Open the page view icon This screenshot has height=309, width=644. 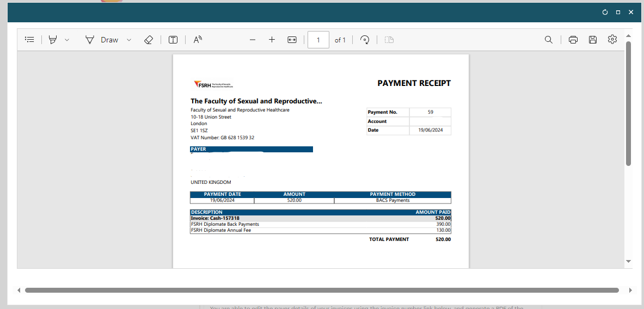pos(389,40)
